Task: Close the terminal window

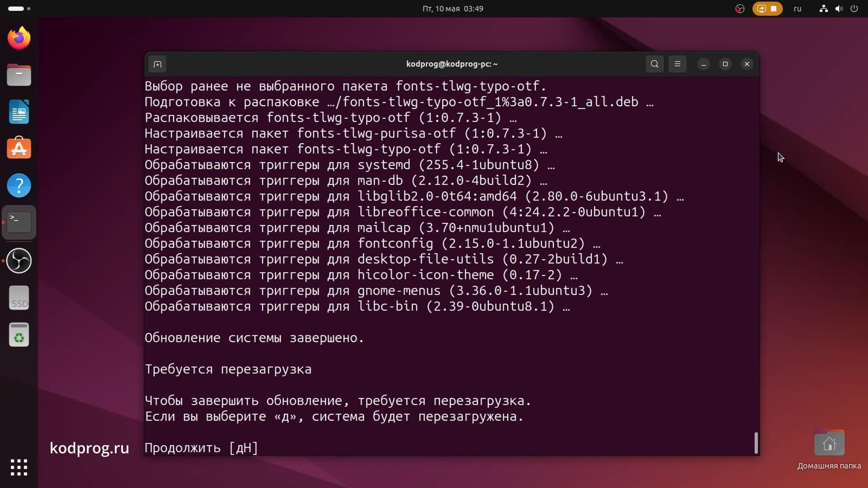Action: point(747,64)
